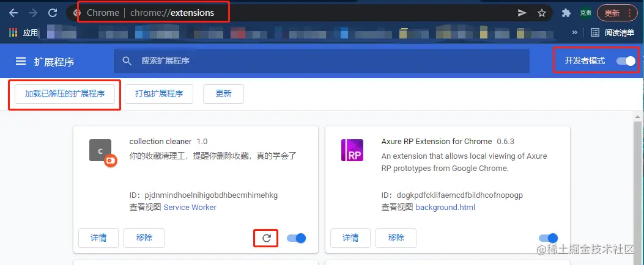Disable the collection cleaner toggle
This screenshot has width=644, height=265.
click(296, 238)
